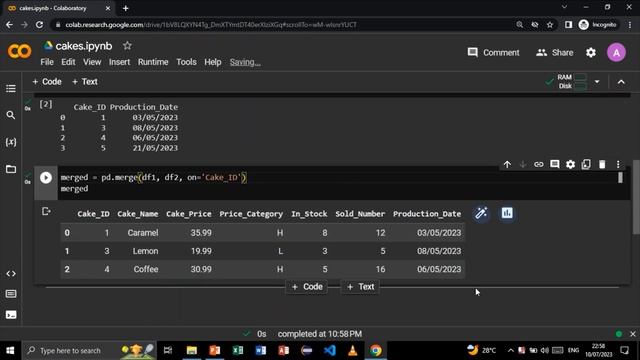The height and width of the screenshot is (360, 640).
Task: Close the cakes.ipynb browser tab
Action: (x=108, y=8)
